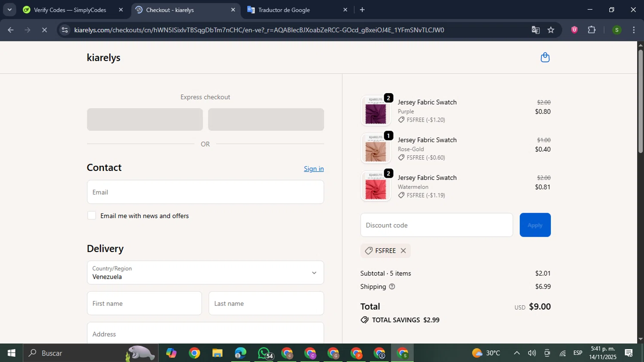Viewport: 644px width, 362px height.
Task: Click the Shipping $6.99 amount
Action: pos(543,286)
